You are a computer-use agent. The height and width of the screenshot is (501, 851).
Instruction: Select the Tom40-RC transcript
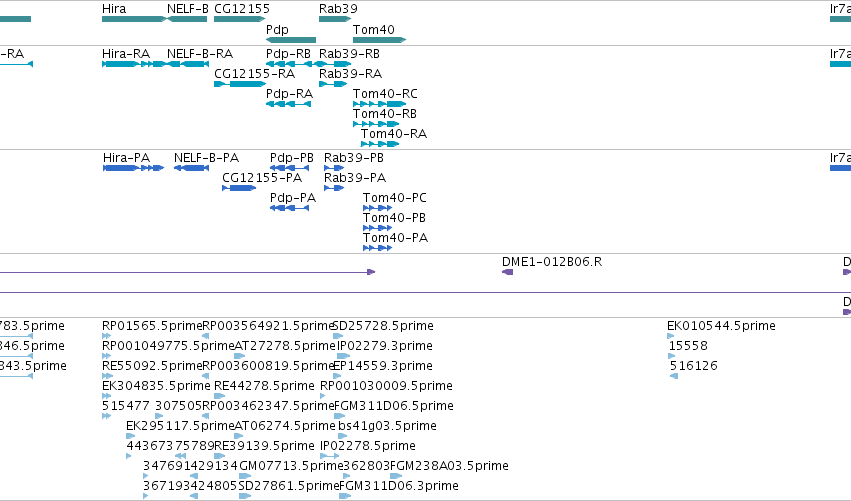(x=379, y=104)
